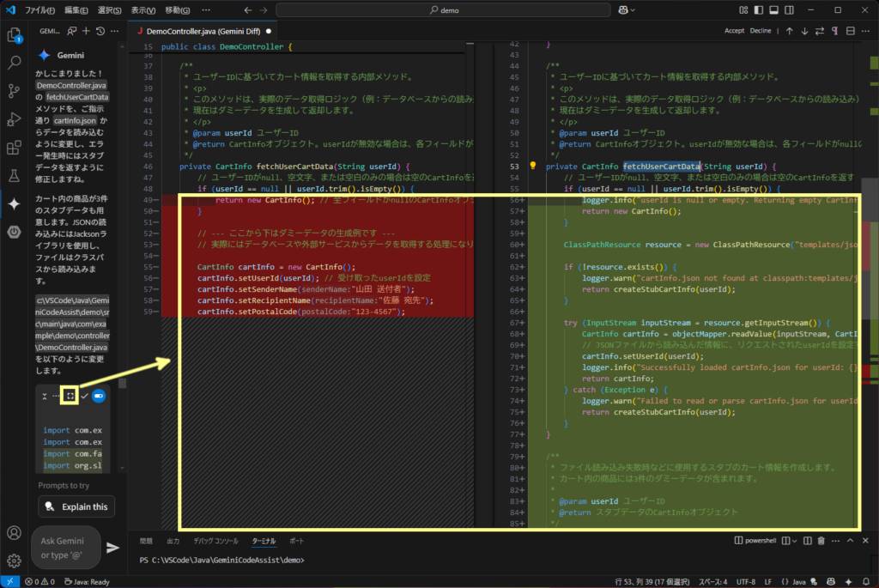The image size is (879, 588).
Task: Switch to the 問題 panel tab
Action: click(x=146, y=541)
